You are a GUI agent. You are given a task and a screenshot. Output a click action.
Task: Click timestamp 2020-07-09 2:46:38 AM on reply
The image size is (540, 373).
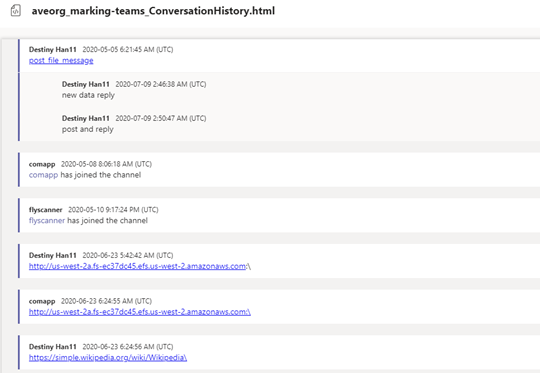161,84
